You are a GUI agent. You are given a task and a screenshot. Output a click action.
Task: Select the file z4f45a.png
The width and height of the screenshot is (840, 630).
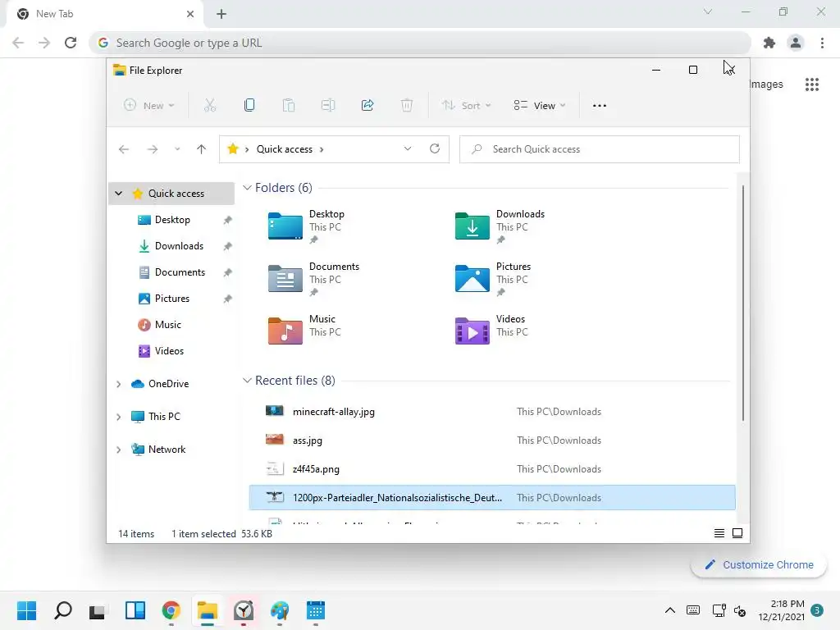492,468
